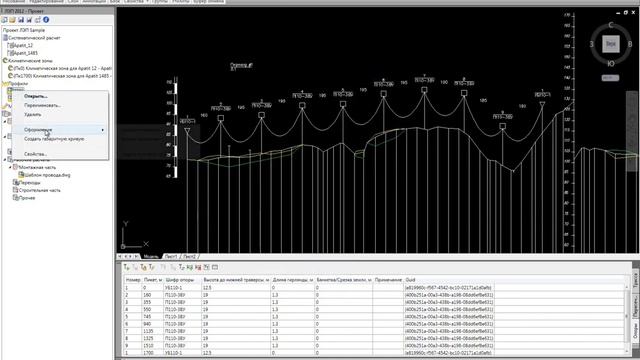Click 'Примечание' column header

pyautogui.click(x=388, y=280)
